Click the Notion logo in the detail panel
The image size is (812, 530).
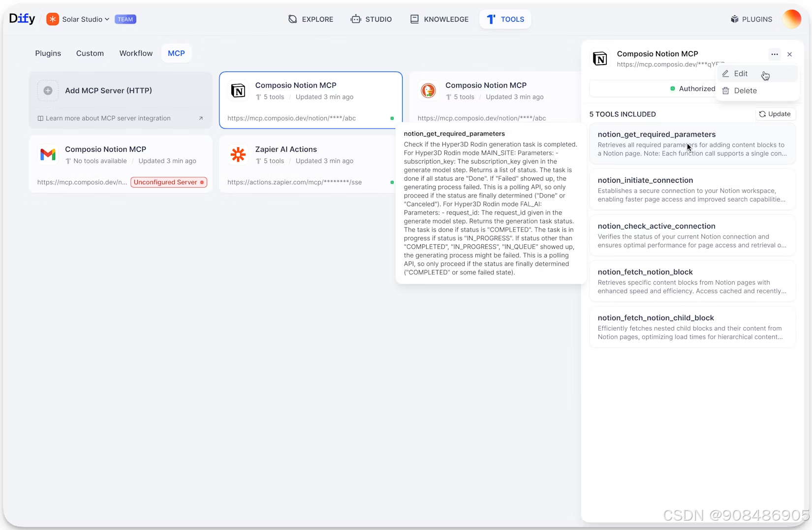(600, 59)
